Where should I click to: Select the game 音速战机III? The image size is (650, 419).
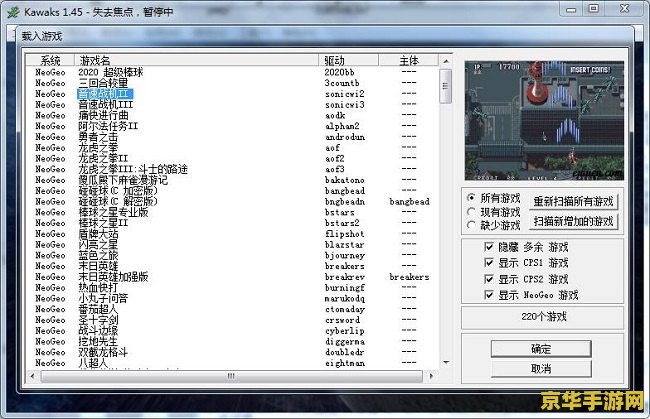(x=105, y=104)
